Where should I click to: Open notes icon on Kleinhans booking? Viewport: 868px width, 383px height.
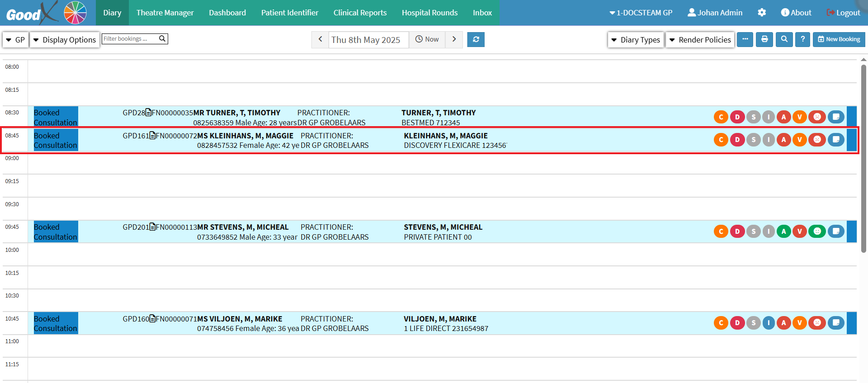coord(836,140)
